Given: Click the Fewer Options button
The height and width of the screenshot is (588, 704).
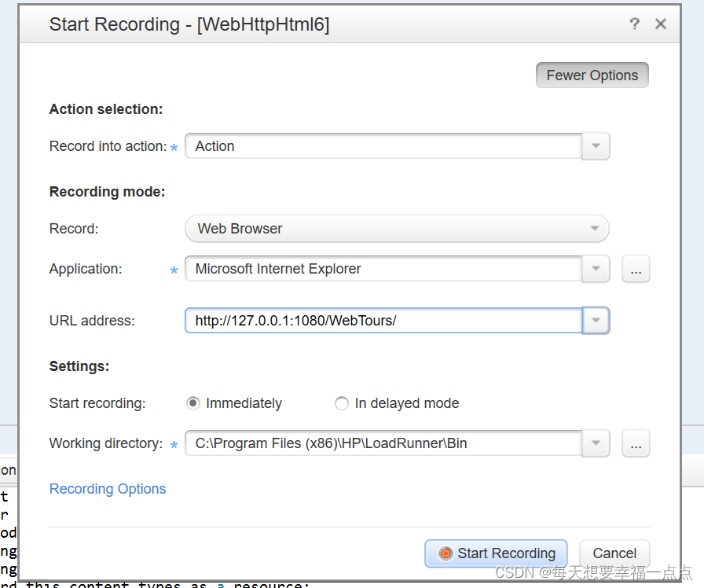Looking at the screenshot, I should [x=592, y=75].
